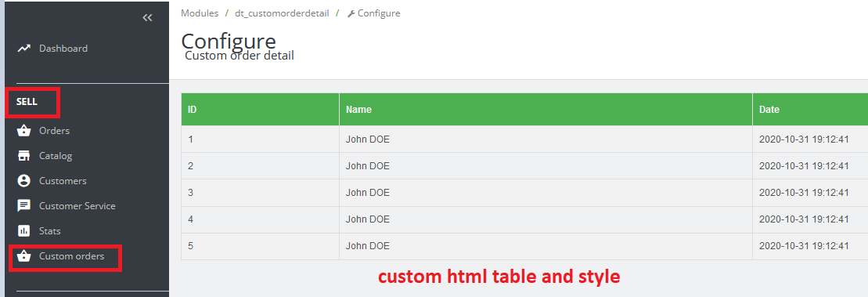This screenshot has width=868, height=297.
Task: Click the Stats bar chart icon
Action: [x=23, y=231]
